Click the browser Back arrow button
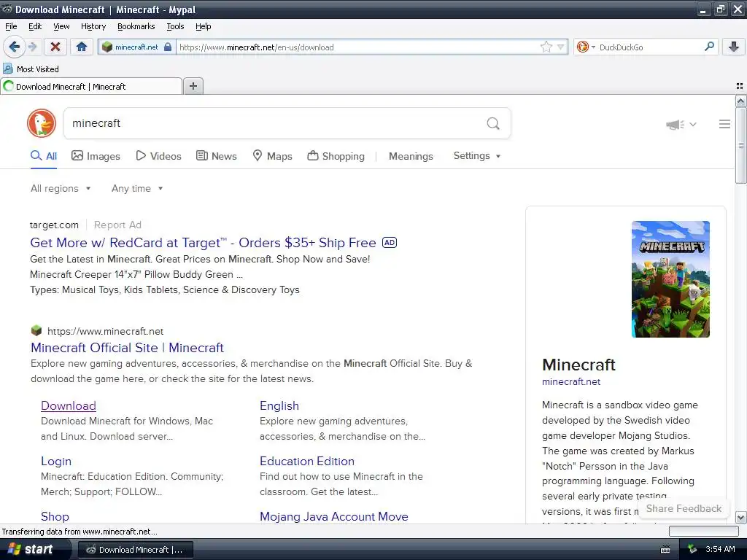 [14, 47]
